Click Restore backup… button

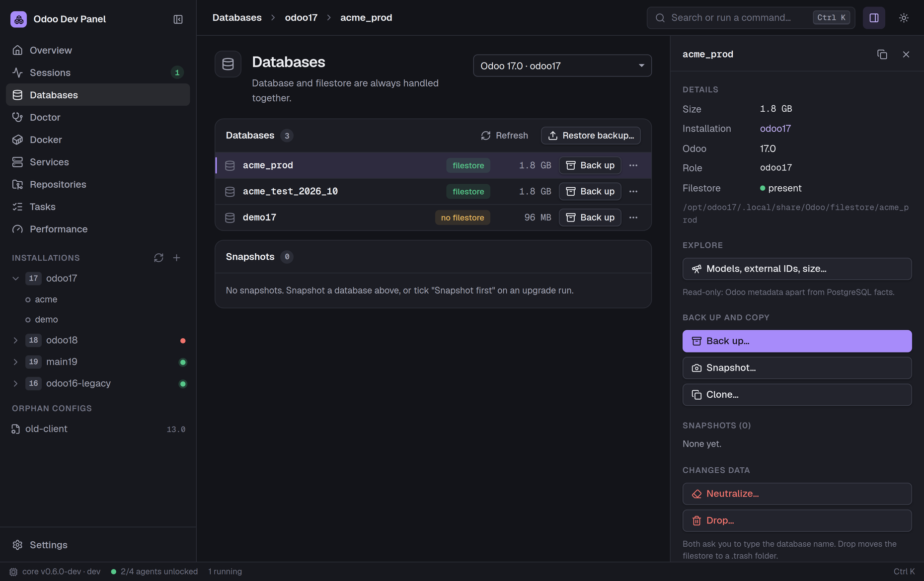590,136
